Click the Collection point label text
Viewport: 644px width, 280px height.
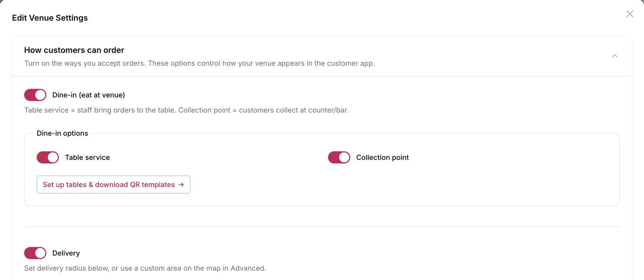coord(382,158)
